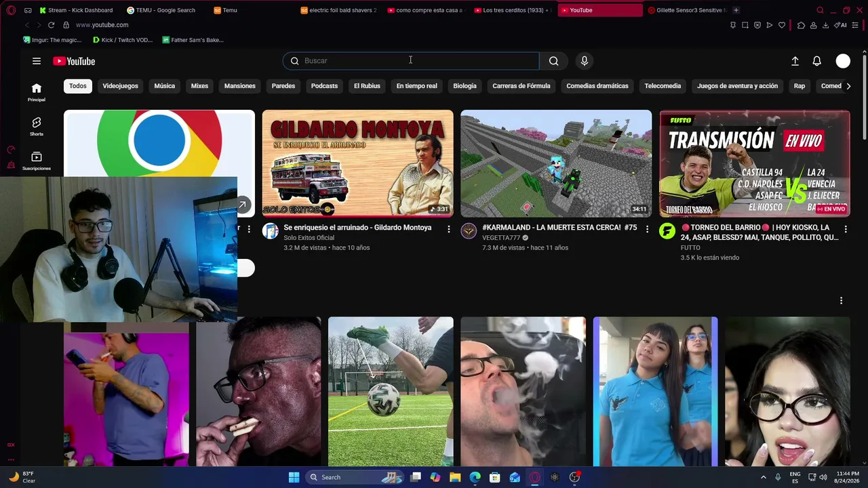868x488 pixels.
Task: Select the Paredes chip
Action: pyautogui.click(x=283, y=86)
